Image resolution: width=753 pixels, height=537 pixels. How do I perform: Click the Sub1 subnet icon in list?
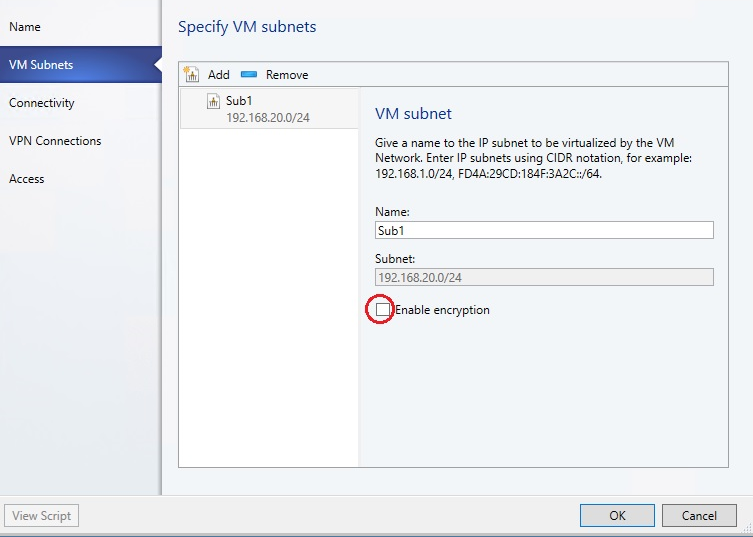pyautogui.click(x=213, y=101)
